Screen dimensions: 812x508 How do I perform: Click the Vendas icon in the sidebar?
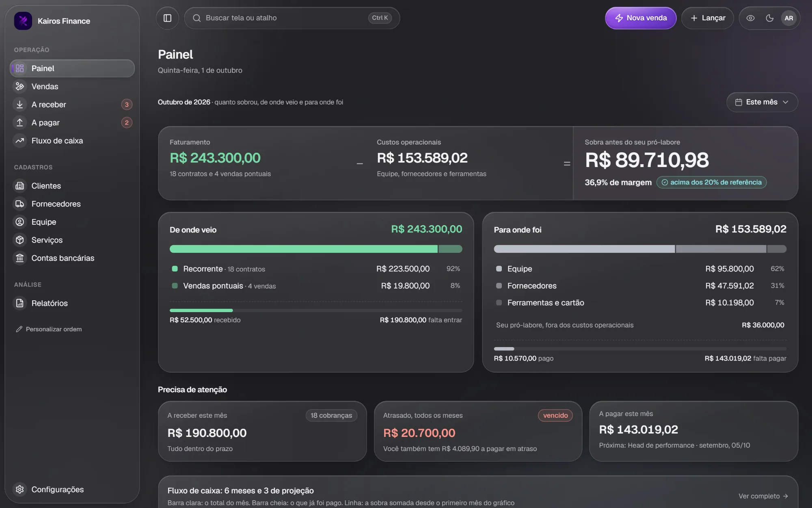[19, 86]
